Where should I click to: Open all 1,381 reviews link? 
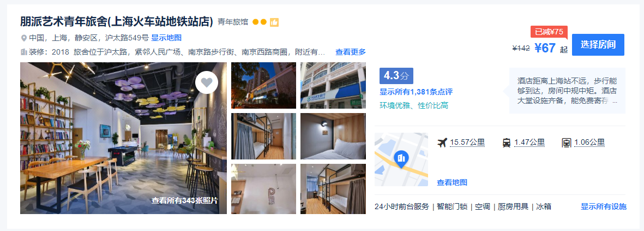[416, 92]
